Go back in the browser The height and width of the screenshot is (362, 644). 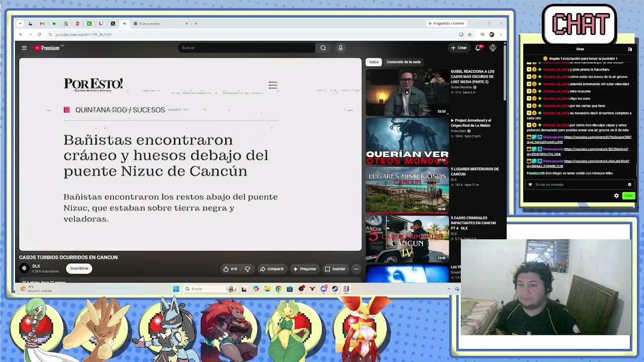coord(21,35)
